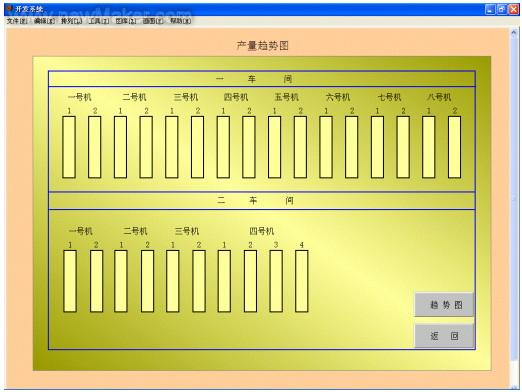Select bar 4 of 四号机 in 二车间
This screenshot has width=522, height=392.
pyautogui.click(x=301, y=281)
